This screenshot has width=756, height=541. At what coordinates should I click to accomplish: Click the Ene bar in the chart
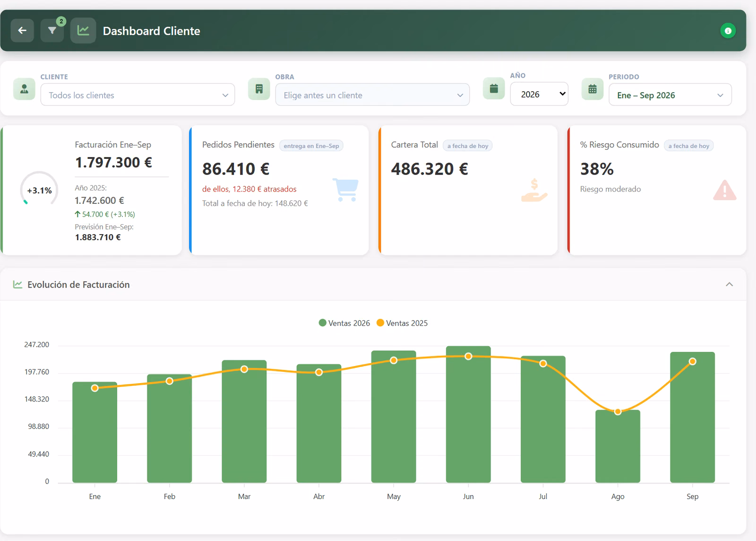[x=94, y=432]
